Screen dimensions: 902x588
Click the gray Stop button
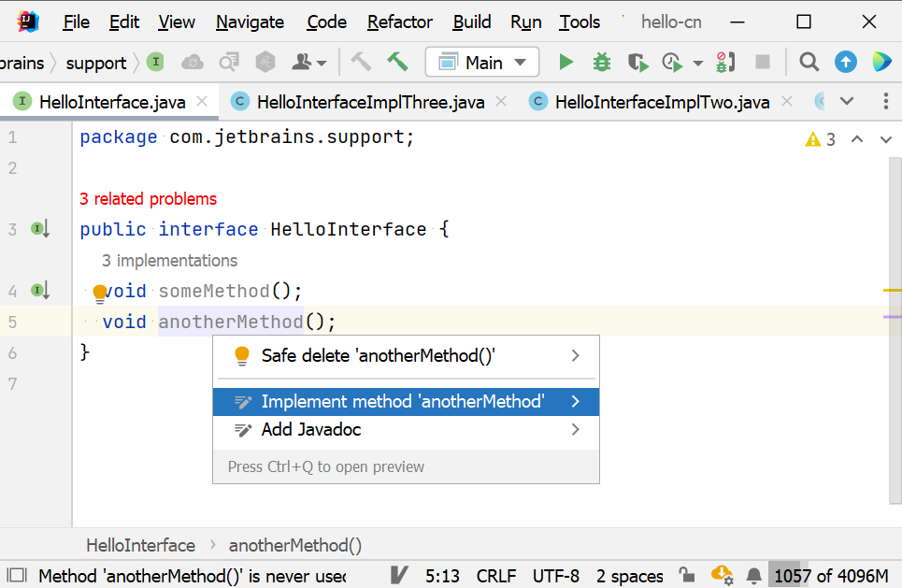(763, 62)
